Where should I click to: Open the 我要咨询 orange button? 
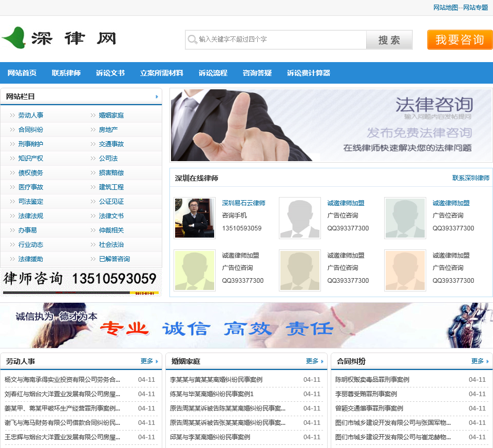[x=459, y=40]
